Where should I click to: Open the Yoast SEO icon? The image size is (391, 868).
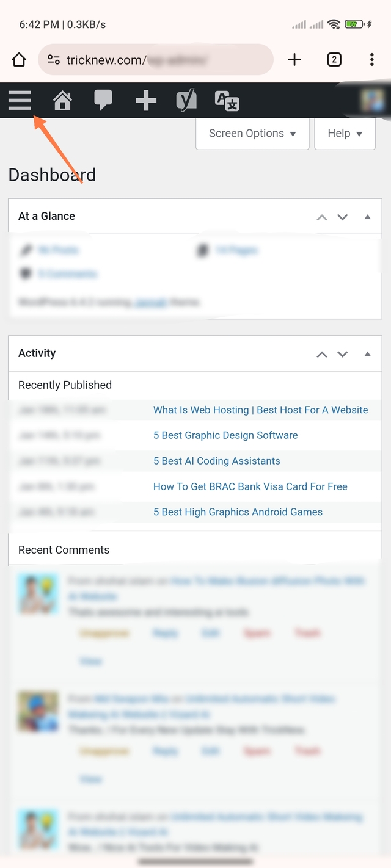coord(186,100)
